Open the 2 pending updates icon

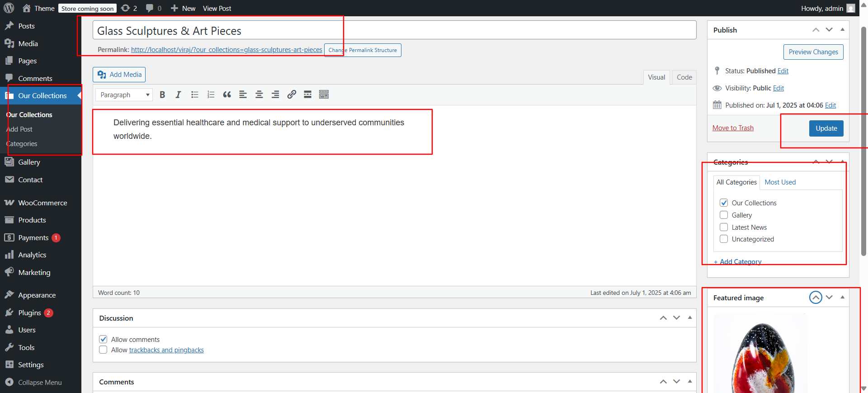click(x=129, y=8)
